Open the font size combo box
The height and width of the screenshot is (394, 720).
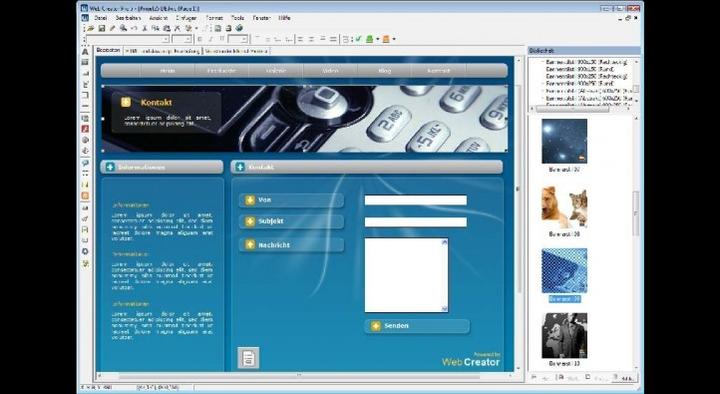tap(181, 39)
